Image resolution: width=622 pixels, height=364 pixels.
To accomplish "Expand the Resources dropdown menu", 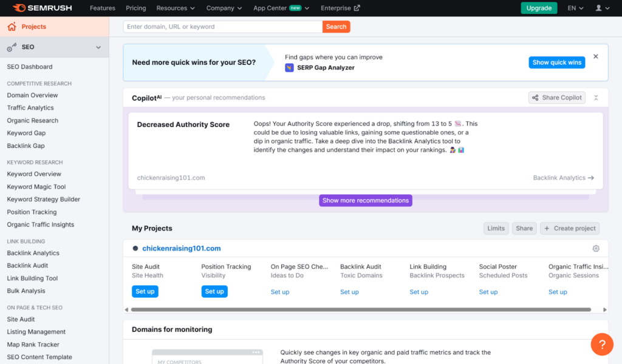I will pyautogui.click(x=176, y=8).
